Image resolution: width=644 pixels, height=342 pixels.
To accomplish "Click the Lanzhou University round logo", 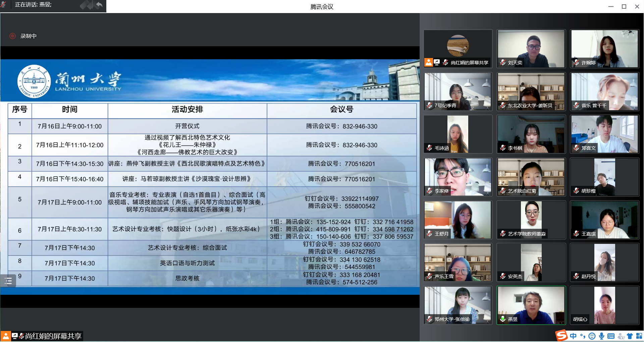I will click(x=34, y=81).
